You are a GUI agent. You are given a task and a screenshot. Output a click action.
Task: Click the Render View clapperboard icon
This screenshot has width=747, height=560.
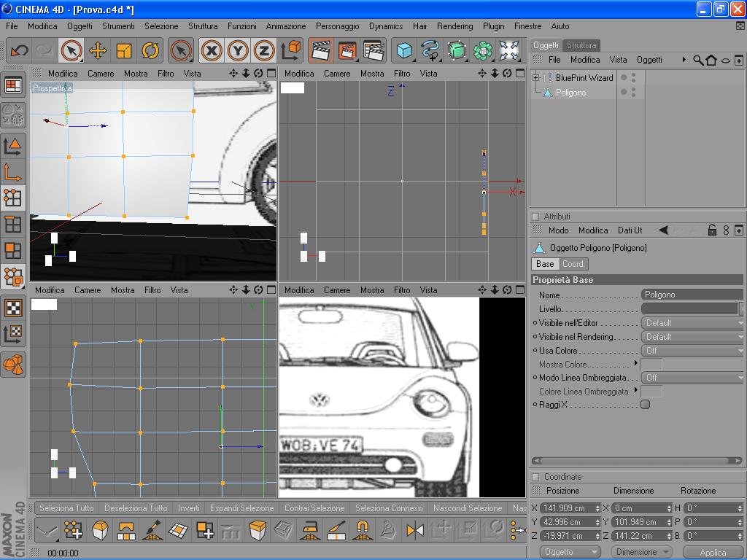[320, 50]
